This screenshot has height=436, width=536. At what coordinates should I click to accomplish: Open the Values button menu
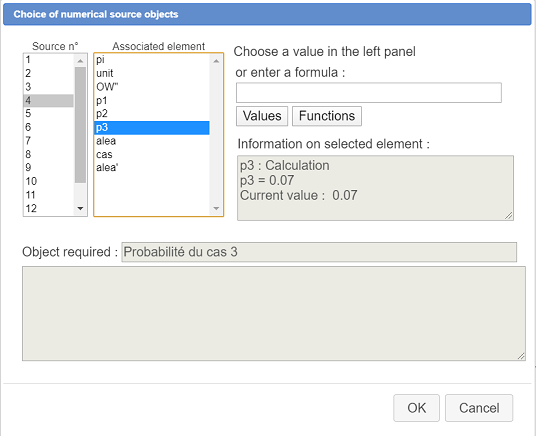(262, 116)
